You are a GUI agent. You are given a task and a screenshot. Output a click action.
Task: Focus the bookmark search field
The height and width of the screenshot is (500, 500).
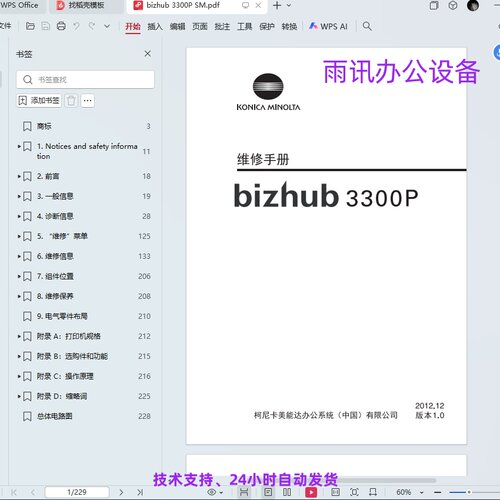point(85,80)
